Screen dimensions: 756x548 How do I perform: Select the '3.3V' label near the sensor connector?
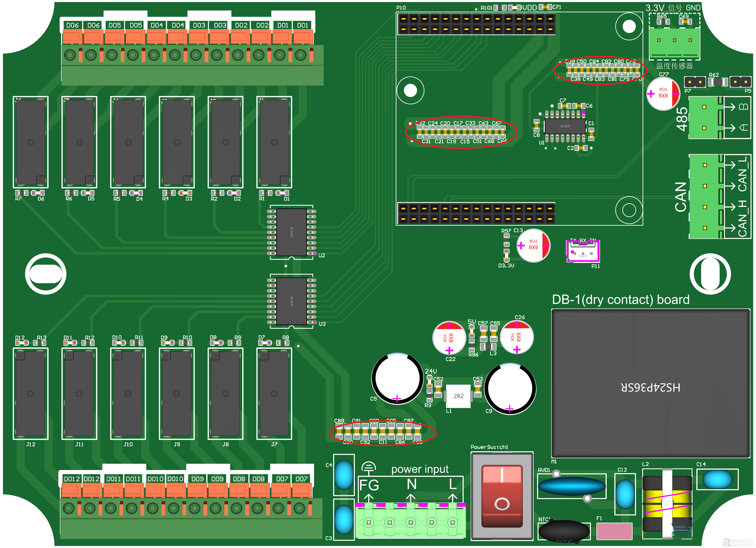(x=655, y=8)
